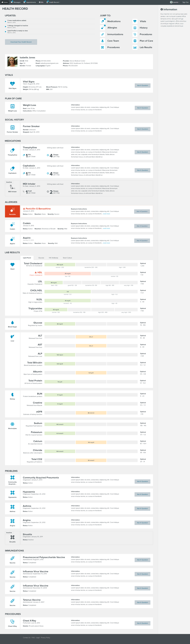The height and width of the screenshot is (644, 190).
Task: Open the '2 new medications added.' update
Action: [x=17, y=20]
